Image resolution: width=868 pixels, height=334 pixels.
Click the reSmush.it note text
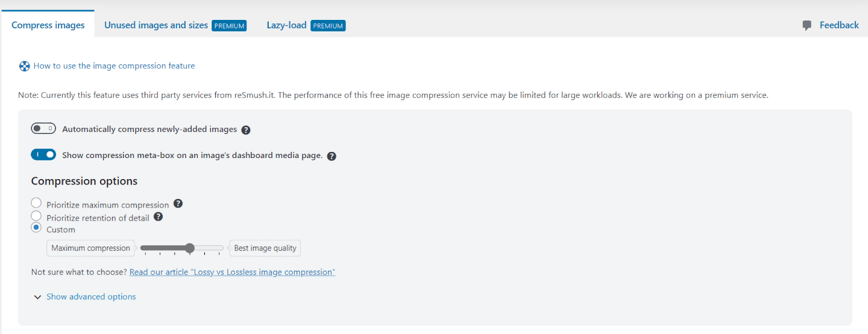click(x=393, y=95)
